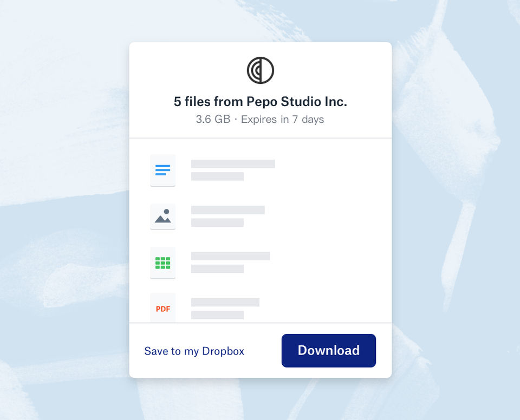Screen dimensions: 520x420
Task: Select the placeholder name of the spreadsheet row
Action: 231,256
